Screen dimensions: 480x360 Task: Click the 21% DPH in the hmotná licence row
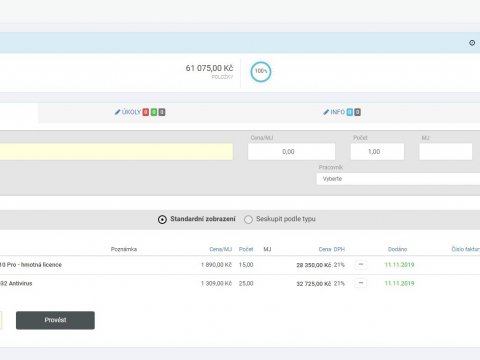click(x=339, y=265)
